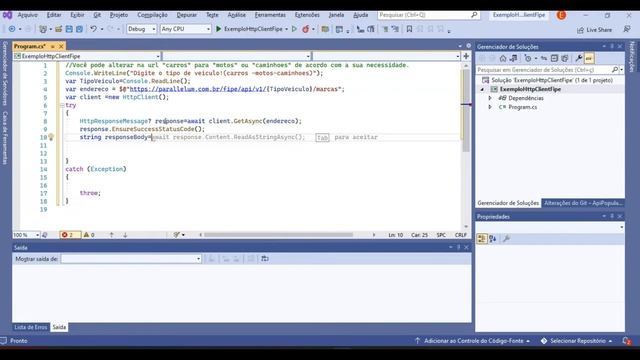Click the Live Share button
This screenshot has width=640, height=360.
click(594, 30)
